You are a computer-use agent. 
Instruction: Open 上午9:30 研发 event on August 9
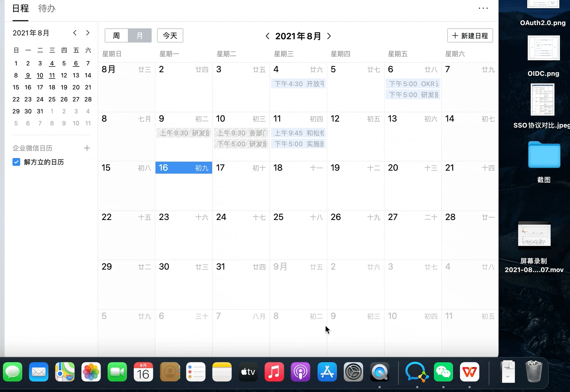(x=184, y=133)
